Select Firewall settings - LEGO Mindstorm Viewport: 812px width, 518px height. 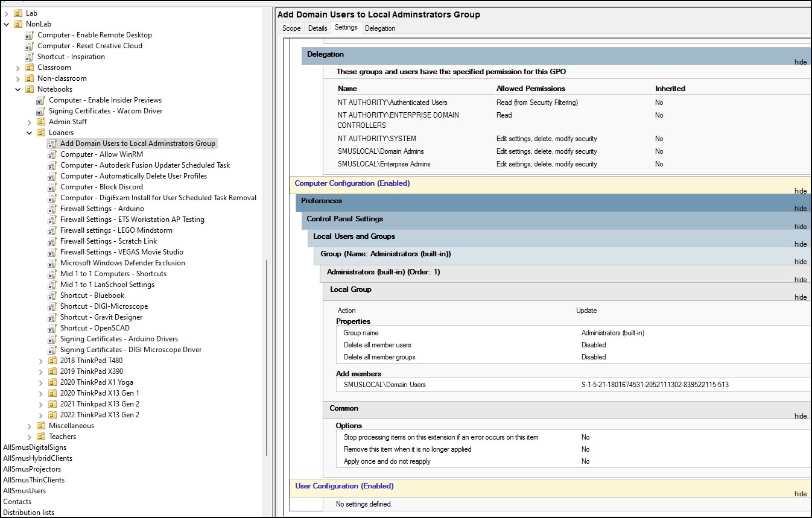(x=116, y=230)
